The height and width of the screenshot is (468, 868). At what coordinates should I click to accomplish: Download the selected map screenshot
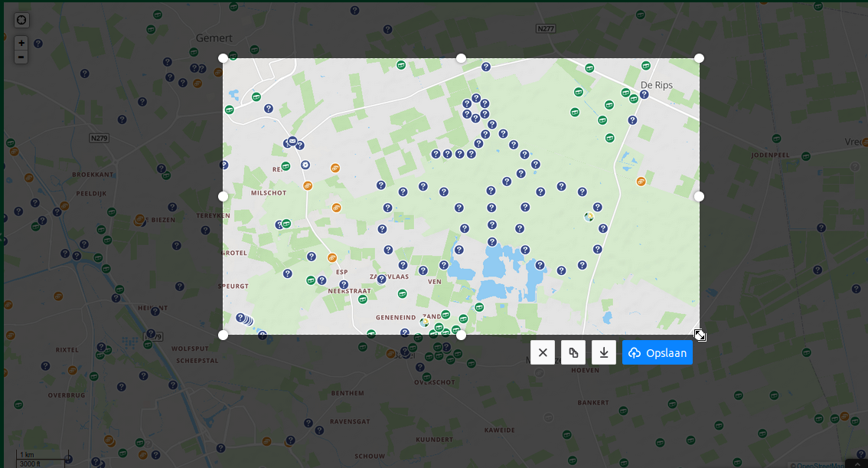[604, 352]
